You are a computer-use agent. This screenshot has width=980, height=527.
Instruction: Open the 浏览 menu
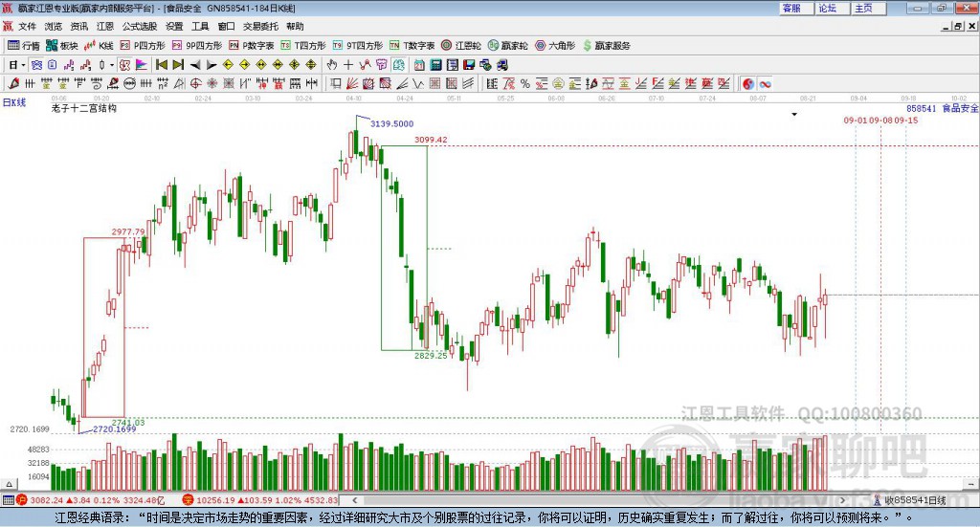pos(54,26)
